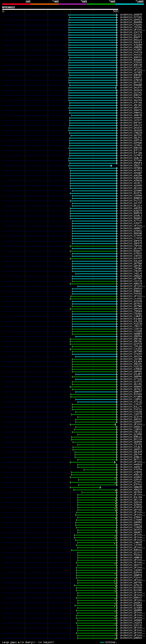Select the UniRef100_A5HUF4 label
The height and width of the screenshot is (644, 146).
(x=131, y=163)
